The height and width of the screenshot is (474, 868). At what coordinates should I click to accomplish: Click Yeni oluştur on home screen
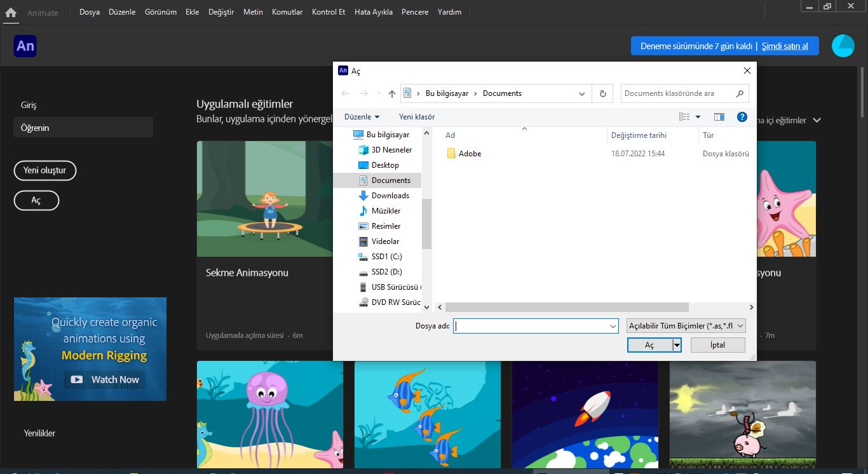click(44, 170)
